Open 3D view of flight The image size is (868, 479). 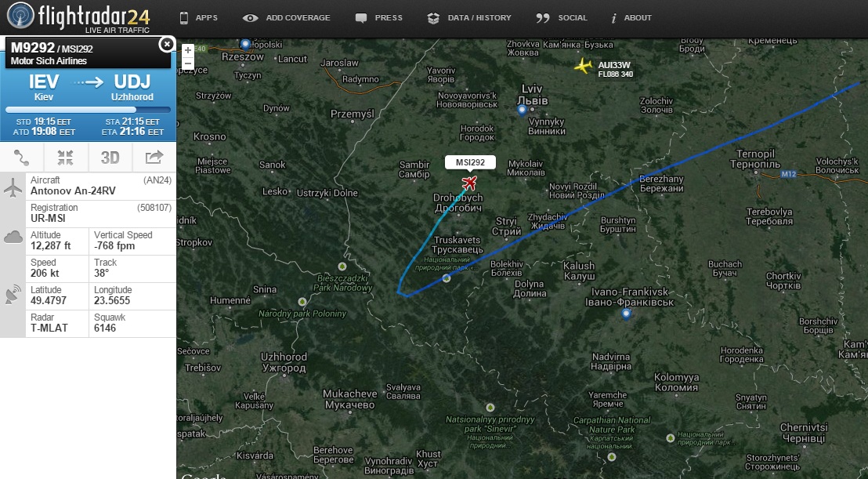coord(110,158)
